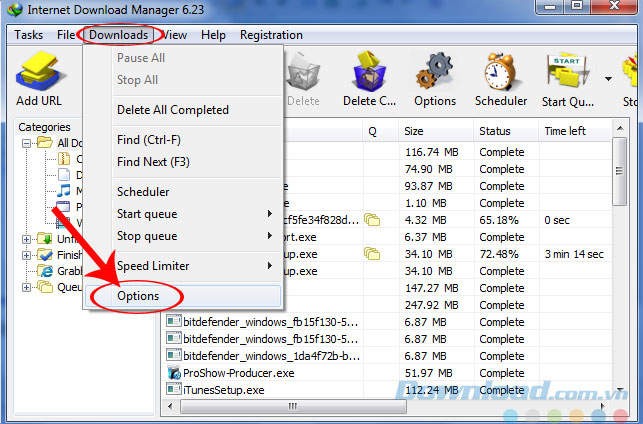Click the vertical scrollbar thumb
The height and width of the screenshot is (424, 643).
pyautogui.click(x=620, y=171)
